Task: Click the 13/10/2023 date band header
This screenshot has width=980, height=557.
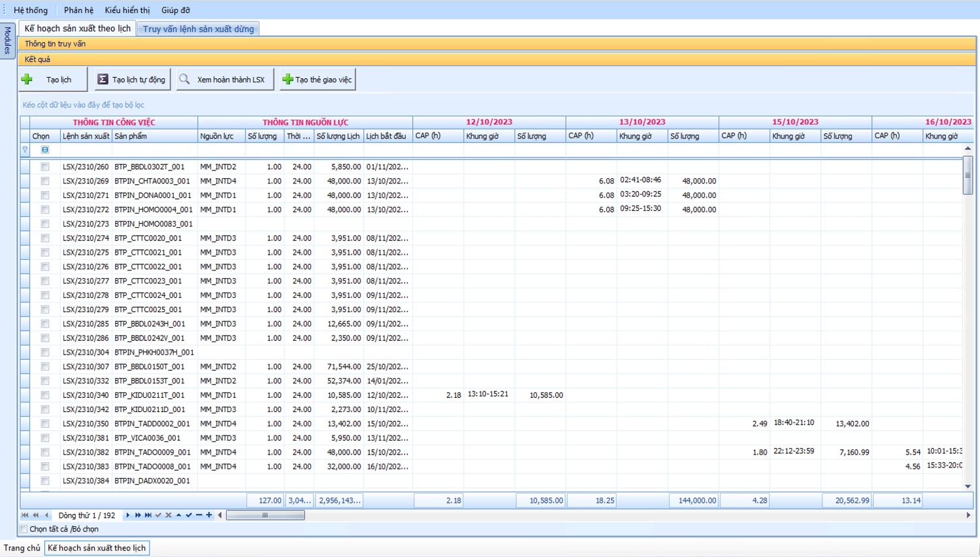Action: click(642, 122)
